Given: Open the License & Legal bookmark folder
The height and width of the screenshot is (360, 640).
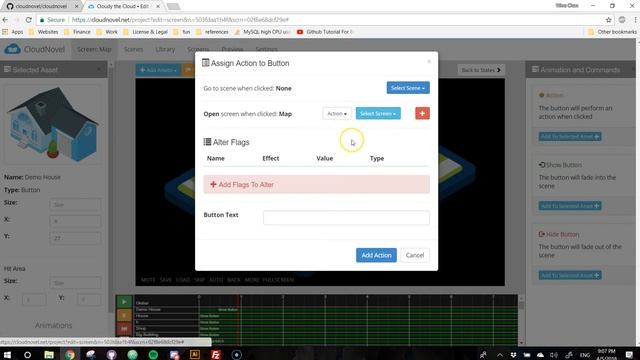Looking at the screenshot, I should click(145, 32).
